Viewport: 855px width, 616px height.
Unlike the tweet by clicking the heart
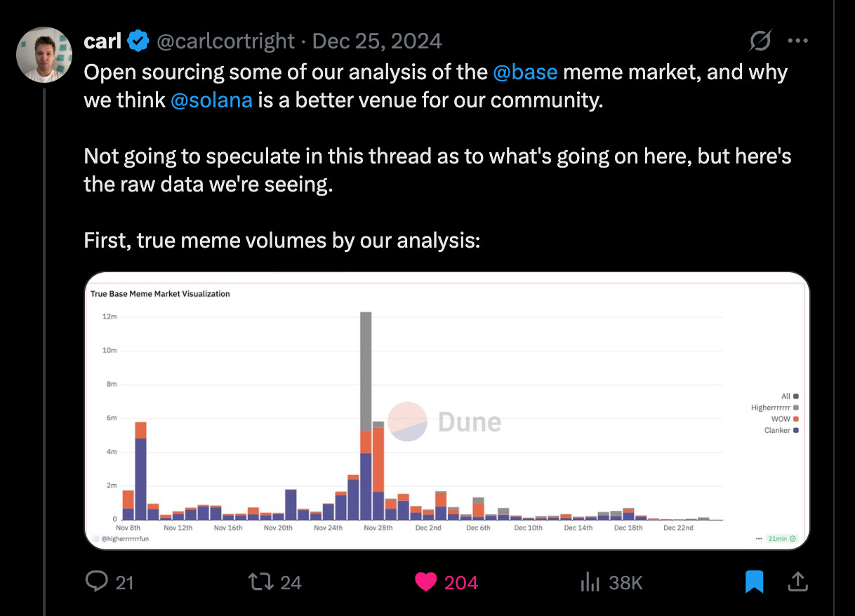point(425,582)
